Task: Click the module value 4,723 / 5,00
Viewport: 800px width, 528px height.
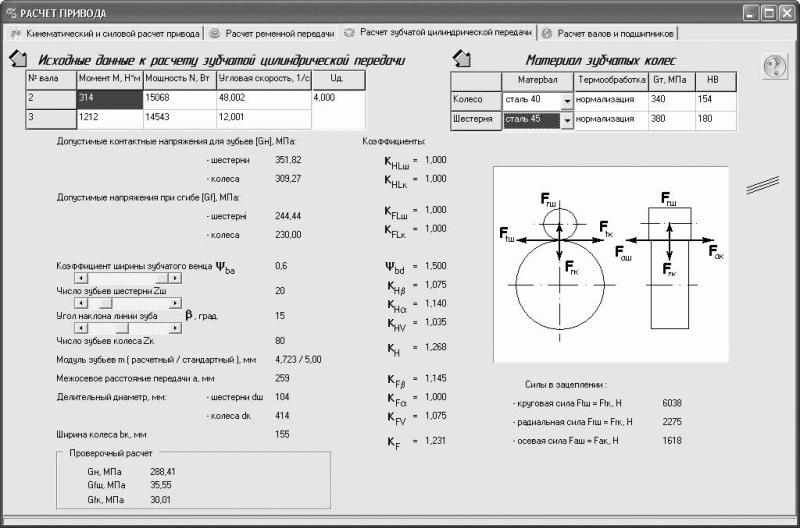Action: [298, 360]
